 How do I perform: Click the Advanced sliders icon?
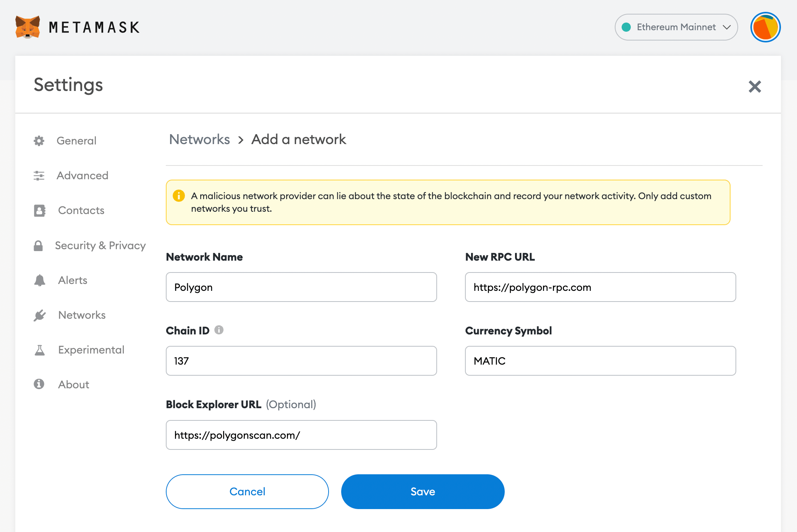click(x=39, y=175)
